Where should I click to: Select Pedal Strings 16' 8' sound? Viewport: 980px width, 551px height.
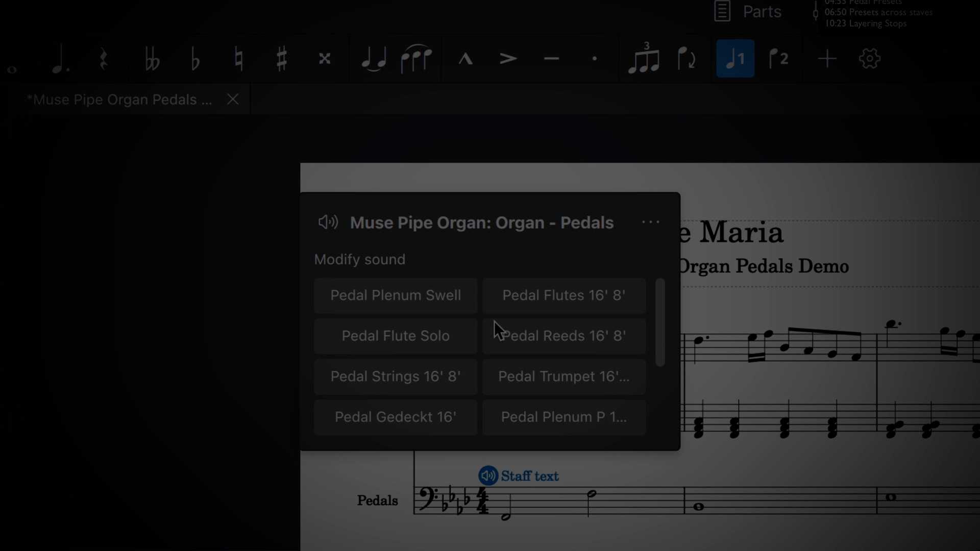pyautogui.click(x=395, y=377)
